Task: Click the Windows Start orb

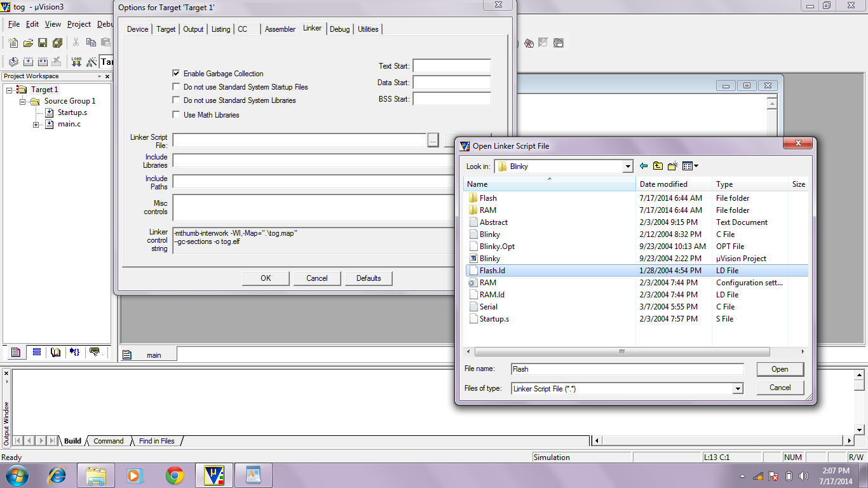Action: [x=18, y=475]
